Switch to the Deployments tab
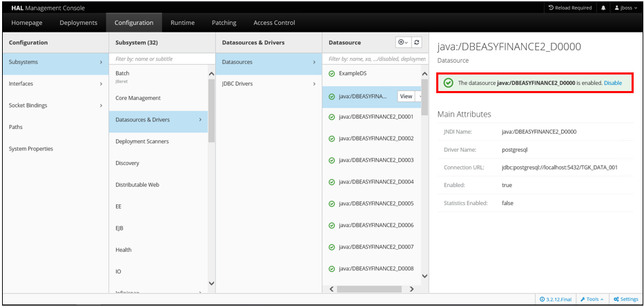644x307 pixels. (79, 23)
